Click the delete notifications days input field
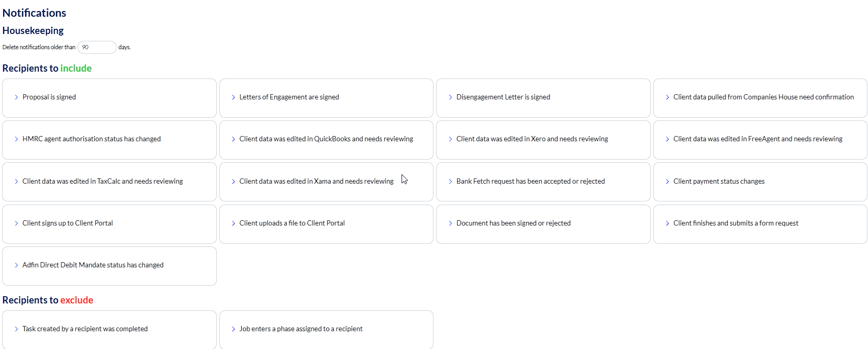This screenshot has height=349, width=868. tap(97, 47)
